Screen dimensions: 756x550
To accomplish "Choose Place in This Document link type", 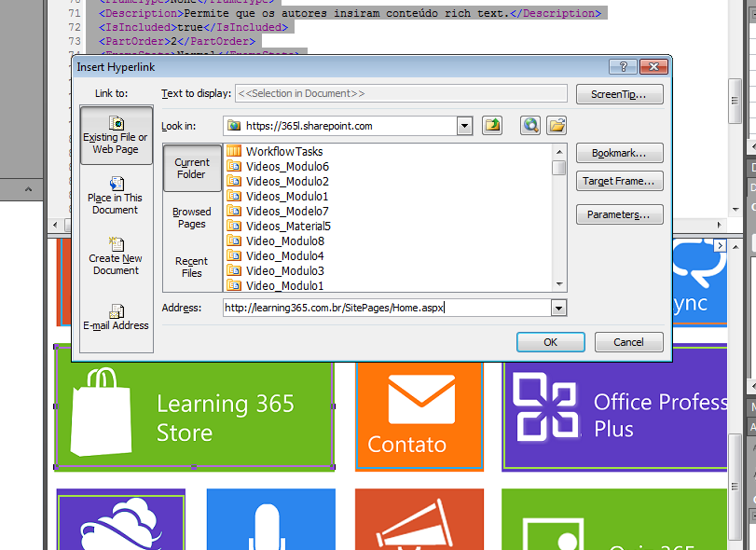I will (116, 197).
